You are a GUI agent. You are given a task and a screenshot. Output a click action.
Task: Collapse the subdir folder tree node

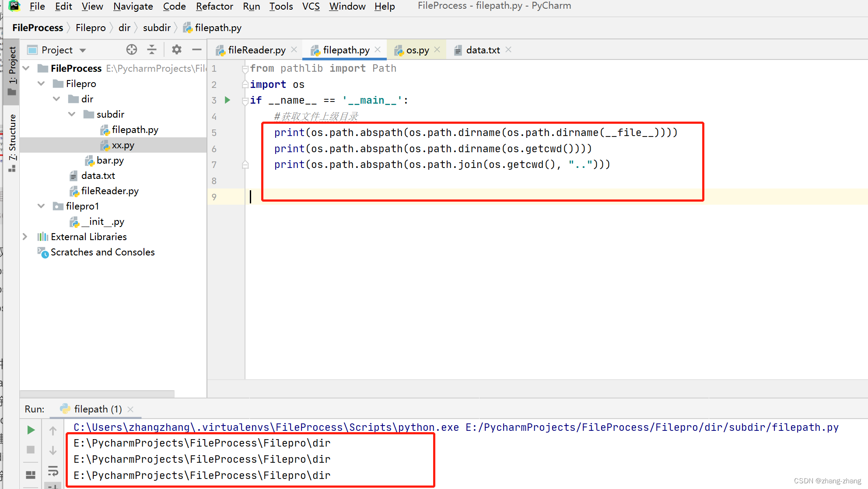[72, 115]
